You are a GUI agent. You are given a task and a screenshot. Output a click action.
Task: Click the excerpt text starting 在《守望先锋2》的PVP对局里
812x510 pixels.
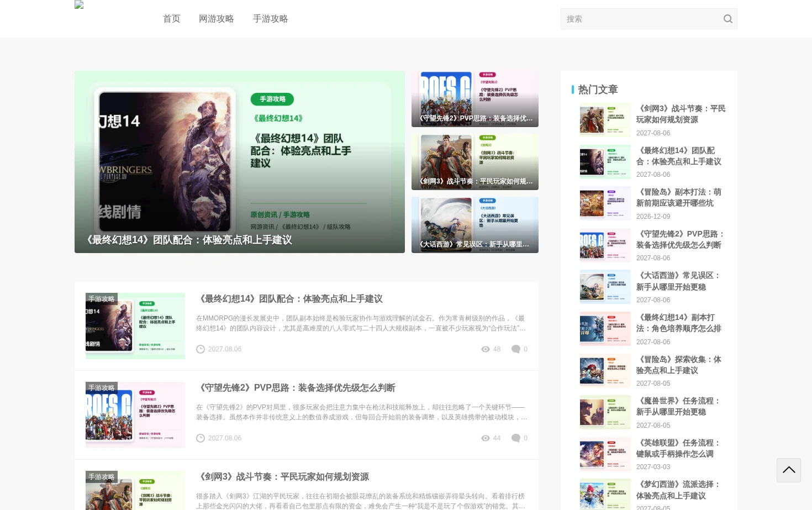tap(361, 412)
